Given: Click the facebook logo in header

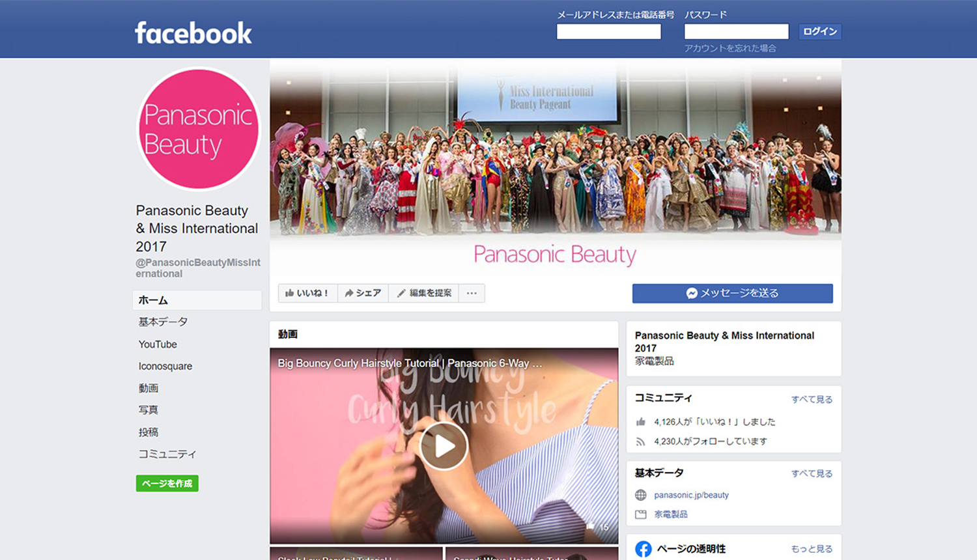Looking at the screenshot, I should [193, 33].
